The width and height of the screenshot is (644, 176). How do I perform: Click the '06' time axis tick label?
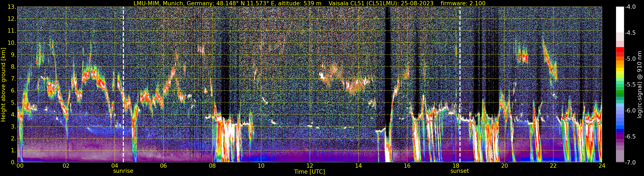163,166
